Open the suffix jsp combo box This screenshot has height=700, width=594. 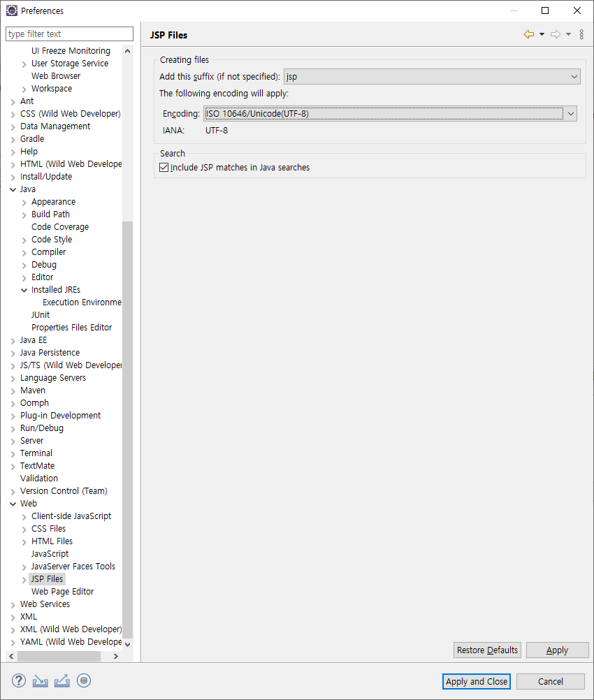click(432, 77)
